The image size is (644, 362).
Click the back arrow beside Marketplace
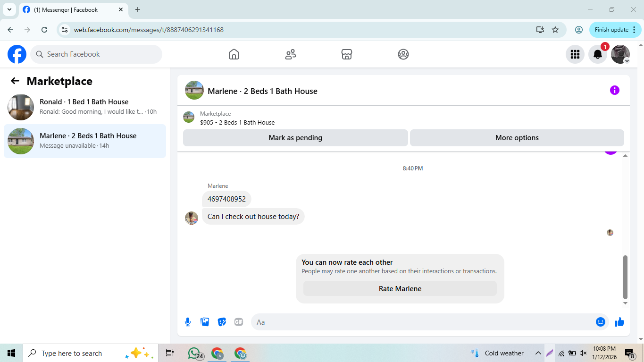point(15,81)
